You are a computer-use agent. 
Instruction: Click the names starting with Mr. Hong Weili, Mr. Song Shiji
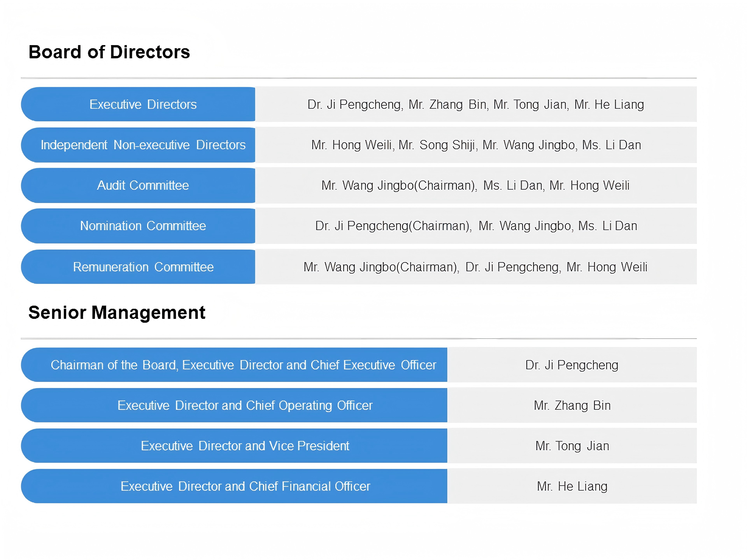[x=476, y=145]
